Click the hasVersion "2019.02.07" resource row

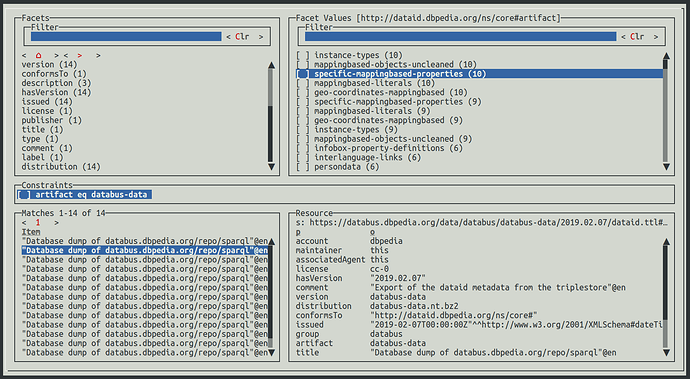[x=479, y=278]
